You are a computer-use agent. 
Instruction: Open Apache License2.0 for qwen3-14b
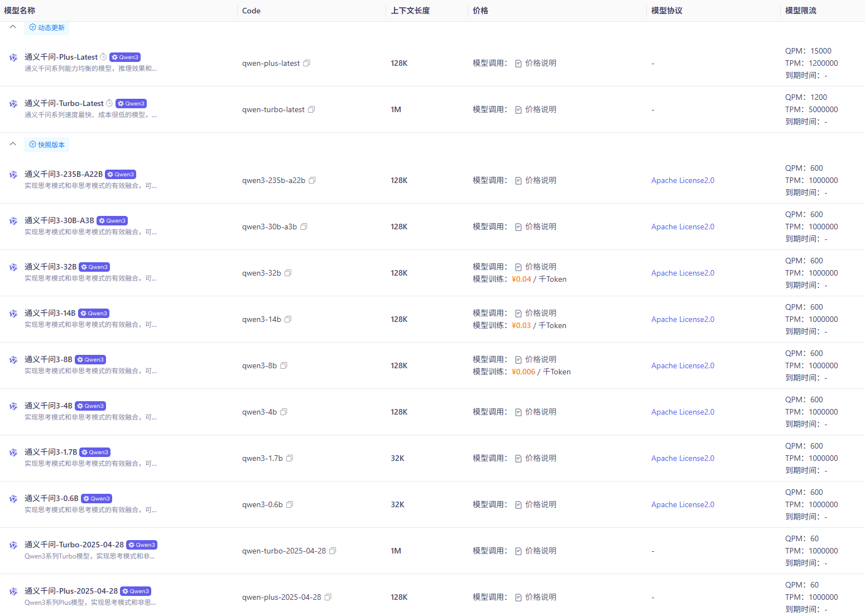(x=683, y=319)
